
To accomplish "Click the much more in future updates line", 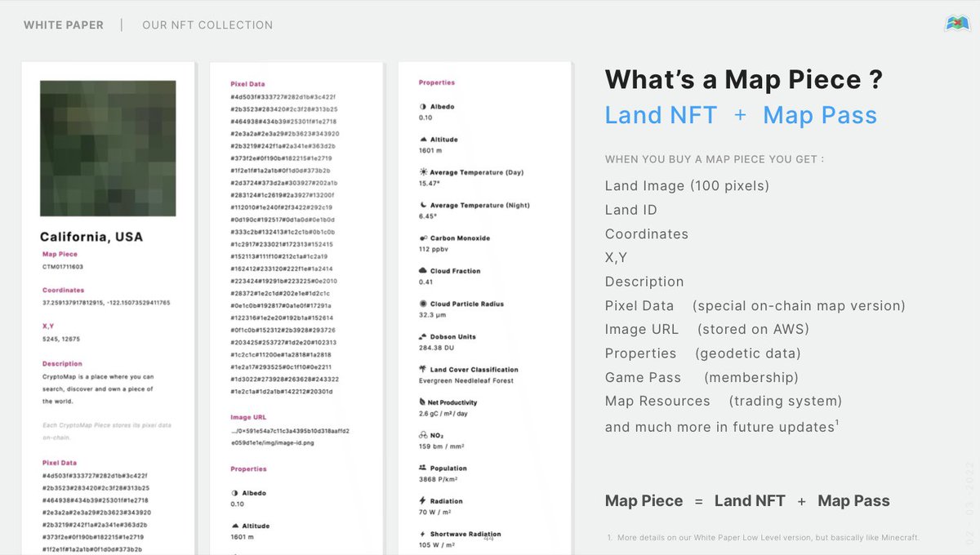I will coord(722,427).
